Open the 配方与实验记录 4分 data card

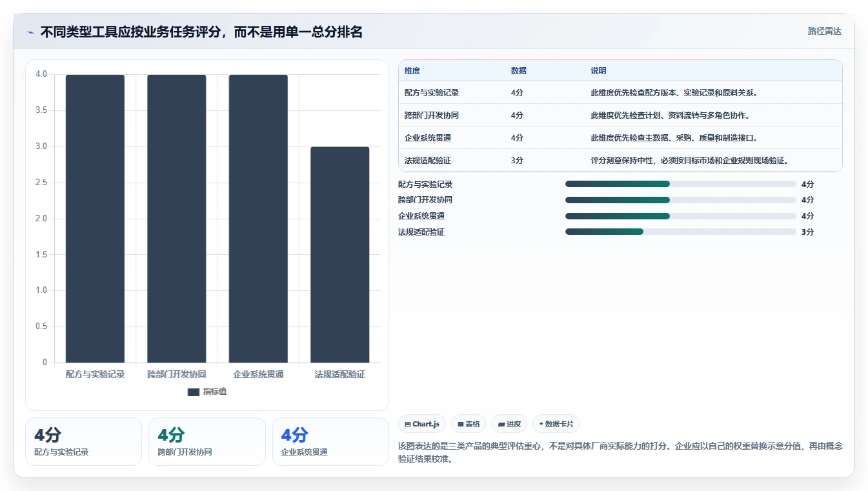[83, 441]
